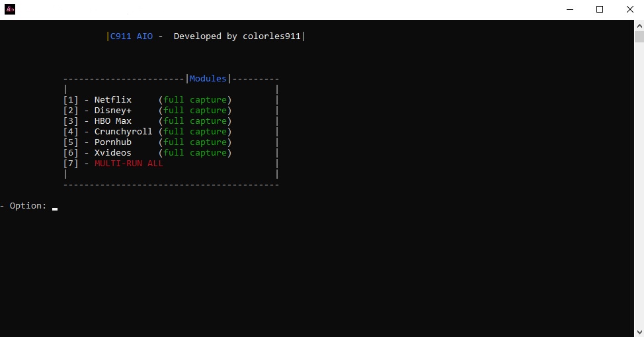The image size is (644, 337).
Task: Click '(full capture)' next to Crunchyroll
Action: point(195,131)
